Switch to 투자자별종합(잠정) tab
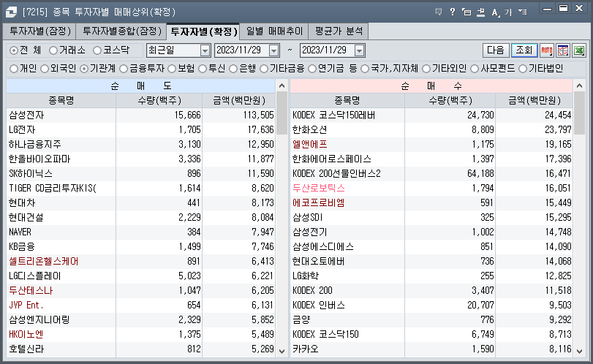Screen dimensions: 593x364 coord(122,31)
